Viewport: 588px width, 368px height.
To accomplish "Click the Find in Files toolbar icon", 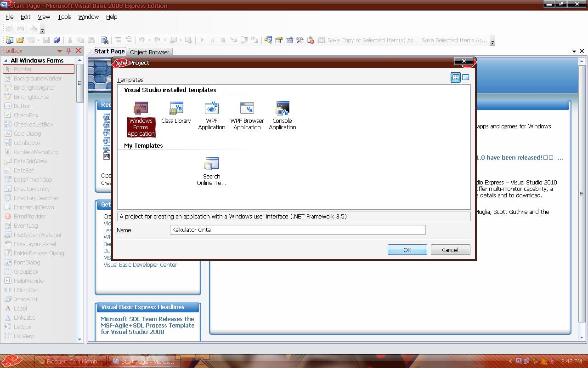I will [105, 40].
